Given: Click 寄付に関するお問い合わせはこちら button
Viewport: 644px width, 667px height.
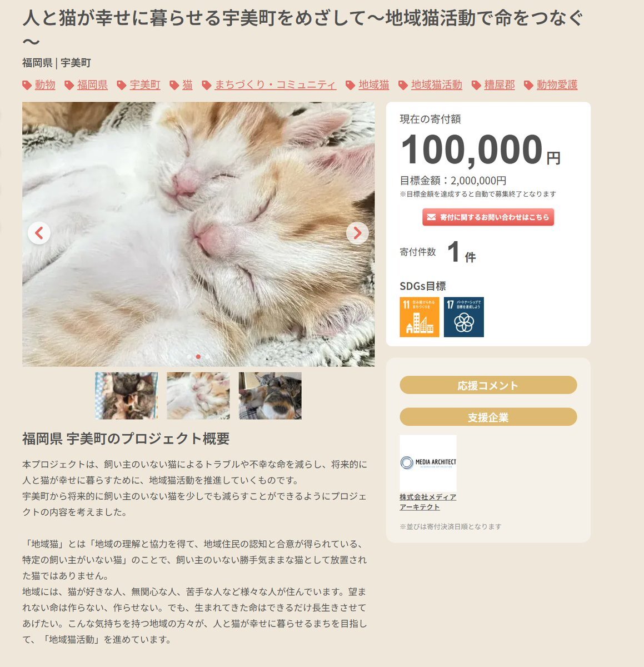Looking at the screenshot, I should (488, 217).
